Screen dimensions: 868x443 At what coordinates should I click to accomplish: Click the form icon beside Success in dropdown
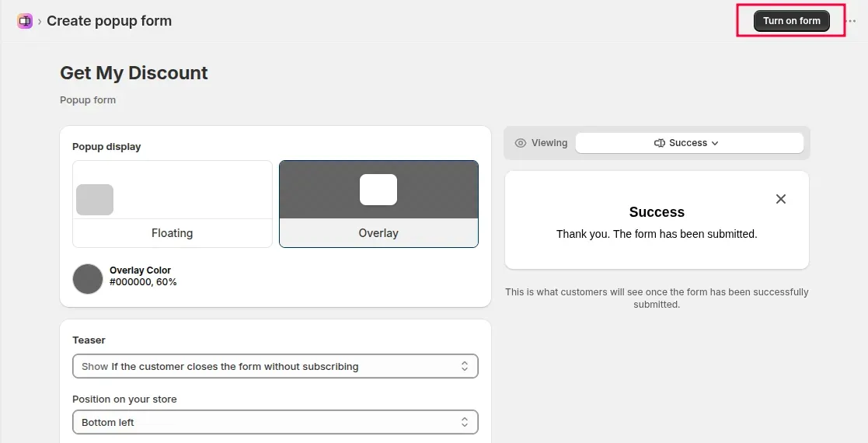point(659,143)
